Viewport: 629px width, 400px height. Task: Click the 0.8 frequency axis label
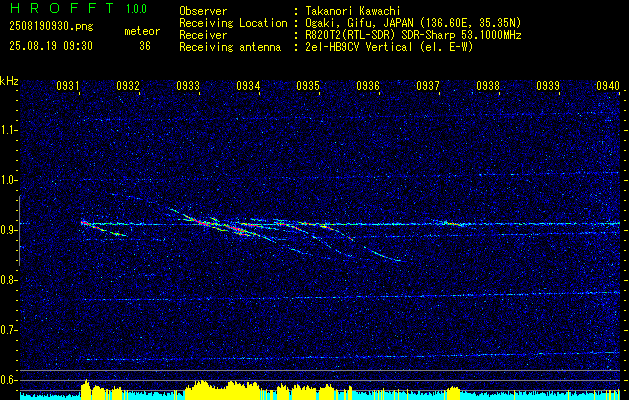pos(9,280)
